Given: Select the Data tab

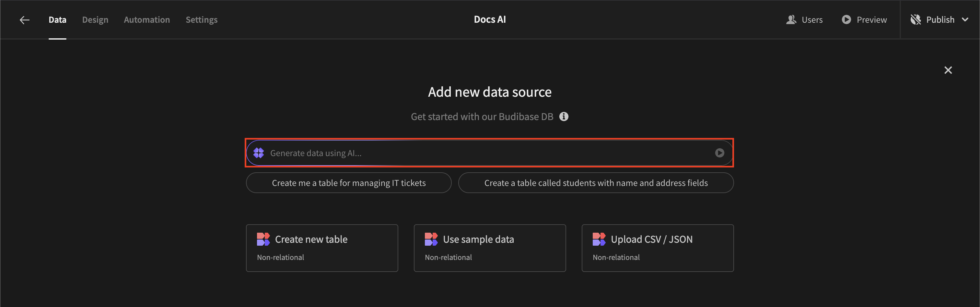Looking at the screenshot, I should pyautogui.click(x=57, y=20).
